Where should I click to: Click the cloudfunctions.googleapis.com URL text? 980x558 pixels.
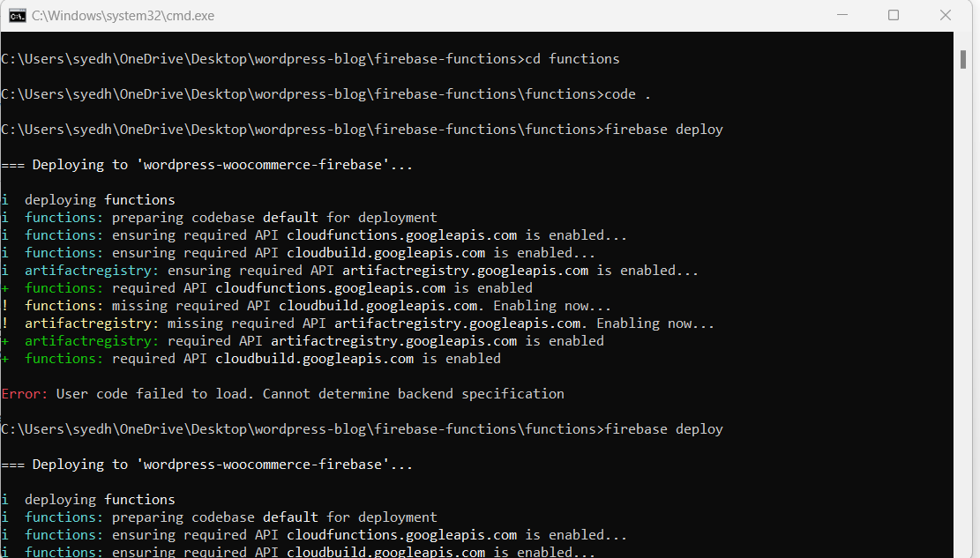click(x=400, y=234)
